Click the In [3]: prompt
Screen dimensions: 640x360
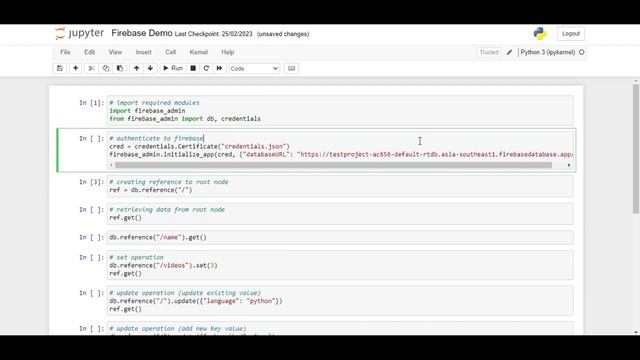click(91, 182)
